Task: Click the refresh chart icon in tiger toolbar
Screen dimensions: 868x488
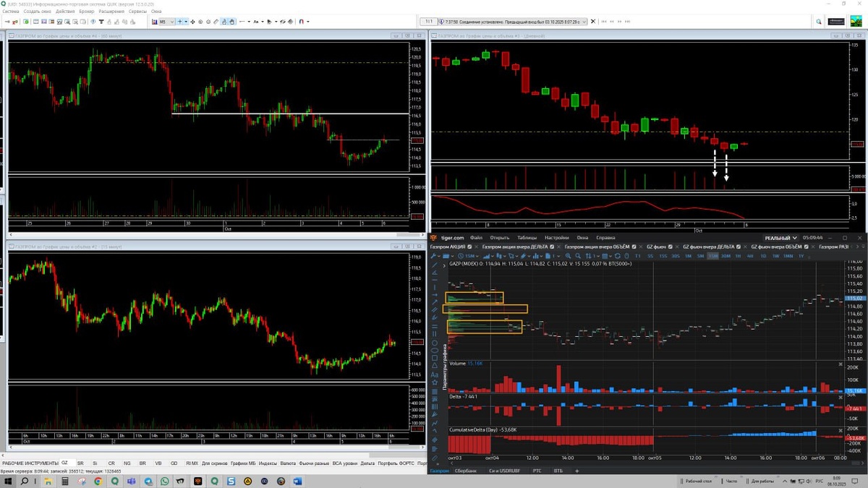Action: (618, 256)
